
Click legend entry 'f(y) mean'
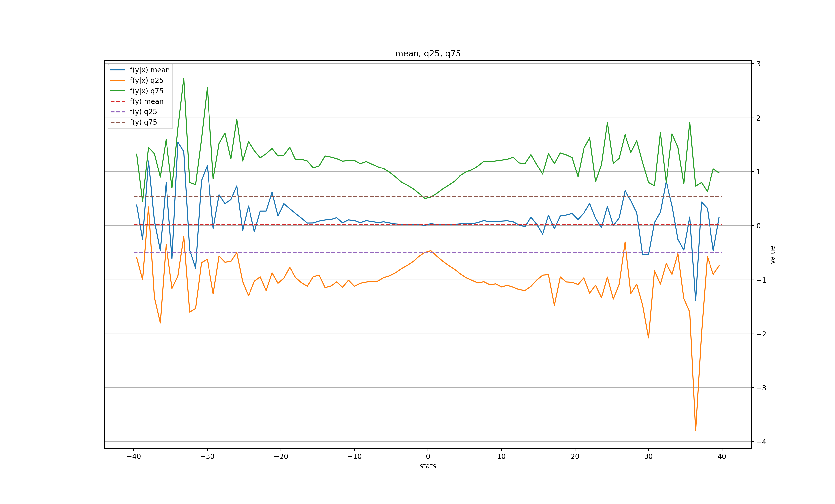pyautogui.click(x=146, y=101)
